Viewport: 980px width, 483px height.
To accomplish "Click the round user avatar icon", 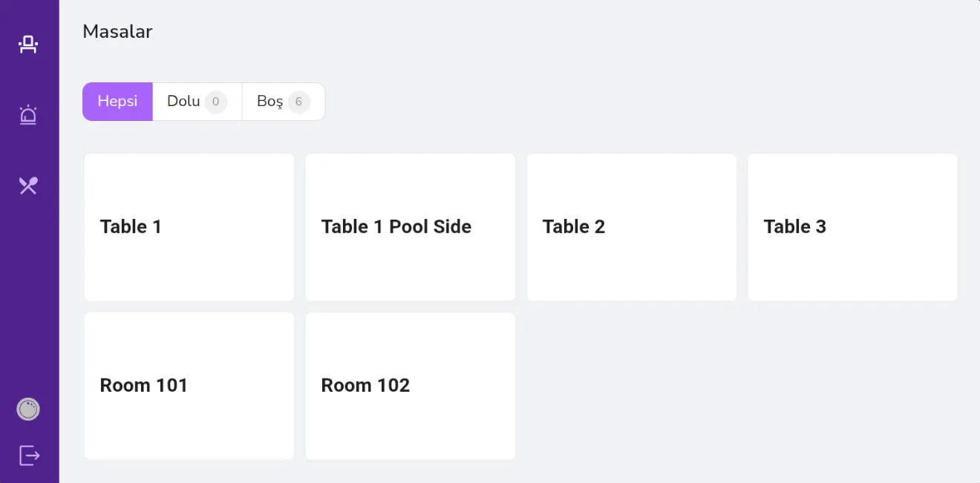I will click(28, 409).
